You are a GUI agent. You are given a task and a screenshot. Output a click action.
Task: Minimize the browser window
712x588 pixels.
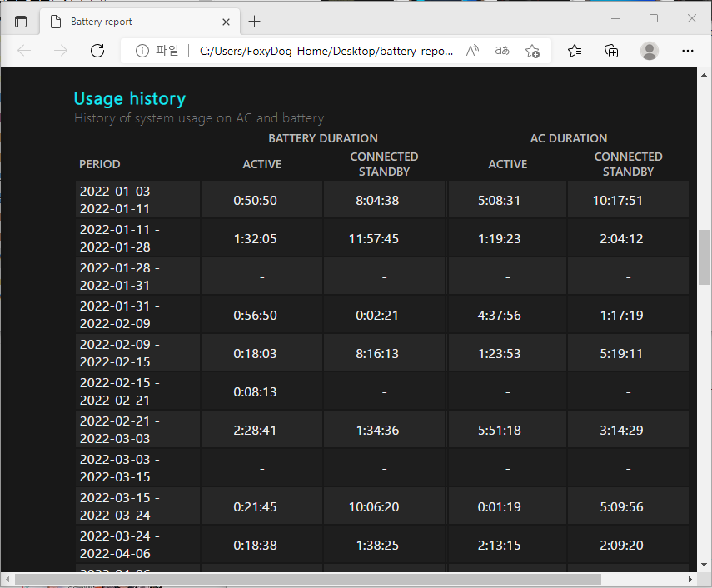click(615, 18)
